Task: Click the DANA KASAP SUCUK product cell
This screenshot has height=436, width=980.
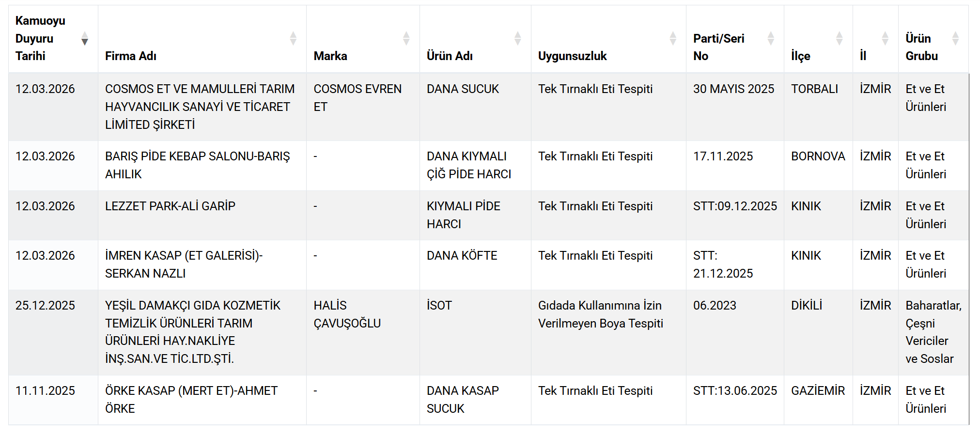Action: (x=463, y=400)
